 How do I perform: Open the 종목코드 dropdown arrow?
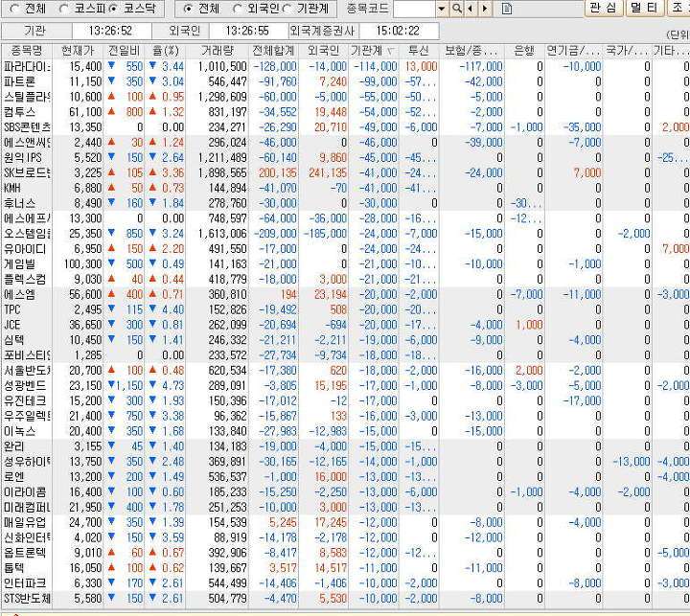pyautogui.click(x=442, y=9)
